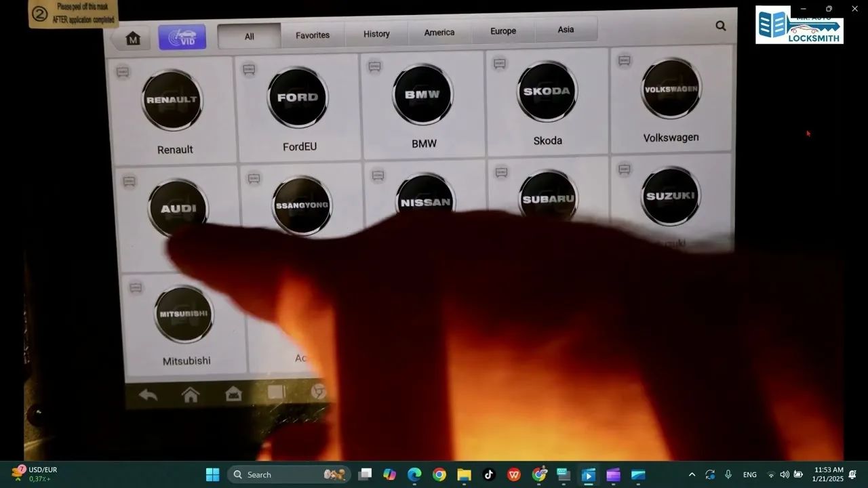Image resolution: width=868 pixels, height=488 pixels.
Task: Click the ENG language indicator
Action: [x=750, y=474]
